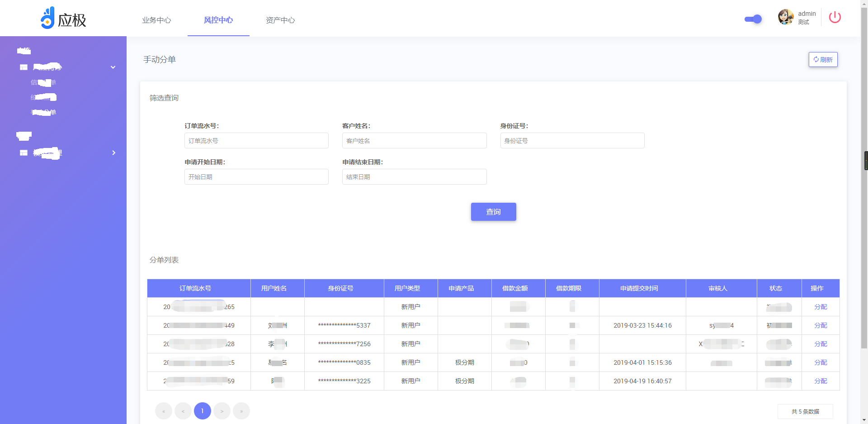
Task: Focus the 身份证号 input field
Action: (572, 141)
